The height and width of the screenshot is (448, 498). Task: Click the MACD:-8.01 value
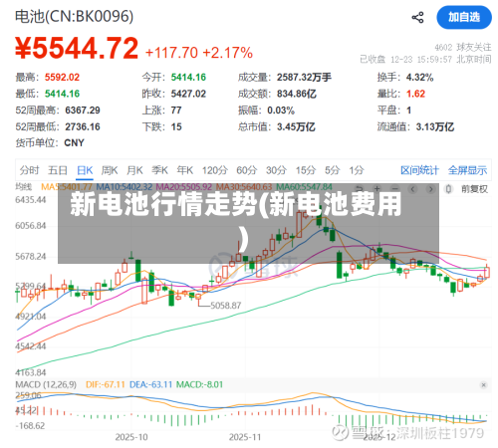(199, 385)
